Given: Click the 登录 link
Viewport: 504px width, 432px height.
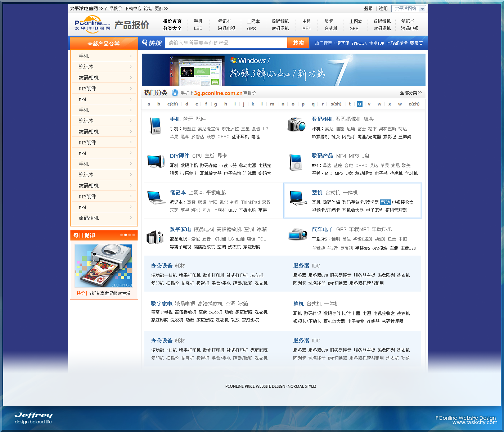Looking at the screenshot, I should [x=368, y=9].
